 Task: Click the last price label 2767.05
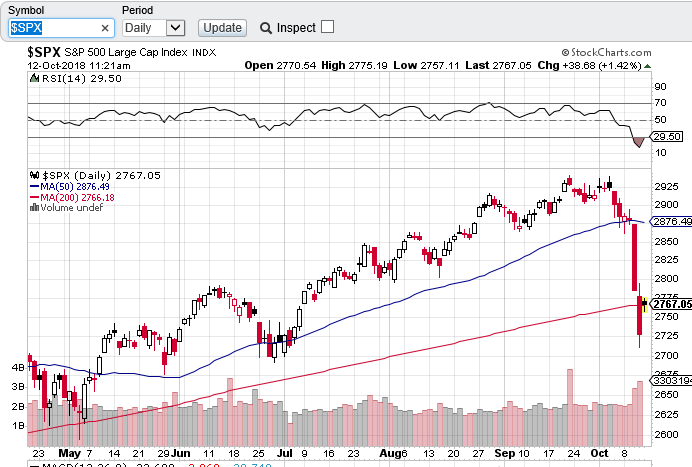[x=672, y=304]
